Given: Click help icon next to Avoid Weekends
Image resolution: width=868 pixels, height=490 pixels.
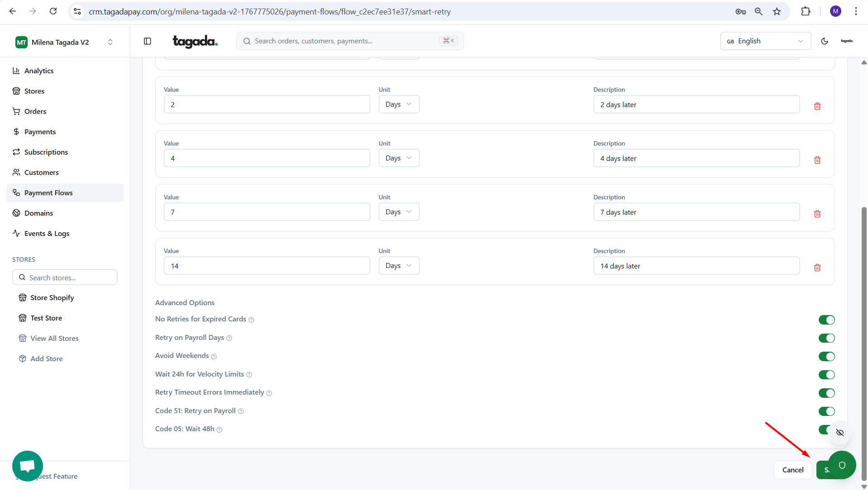Looking at the screenshot, I should pos(214,357).
